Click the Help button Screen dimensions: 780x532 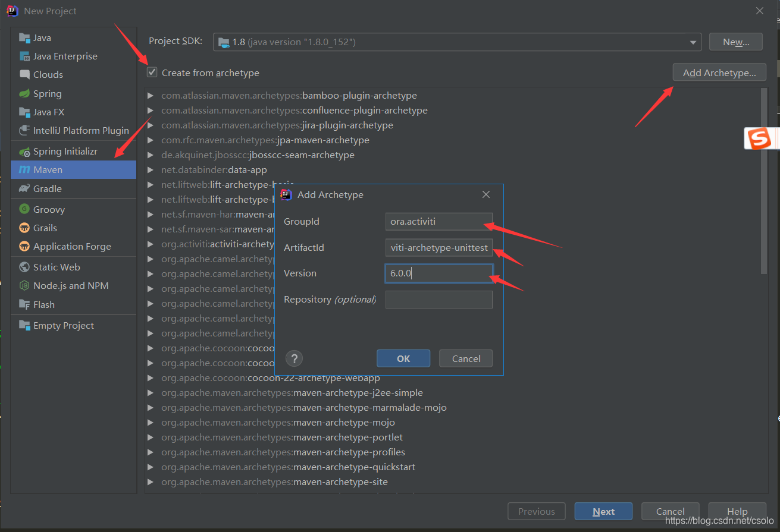tap(737, 512)
